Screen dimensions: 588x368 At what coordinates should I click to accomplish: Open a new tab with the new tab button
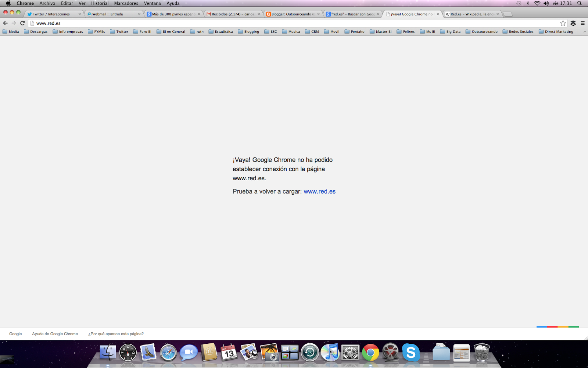pos(508,14)
